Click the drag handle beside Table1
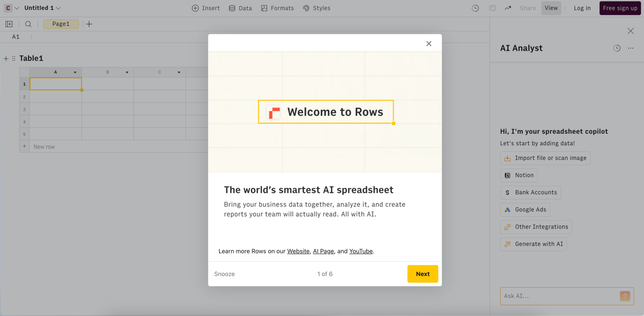Screen dimensions: 644x316 (x=14, y=59)
